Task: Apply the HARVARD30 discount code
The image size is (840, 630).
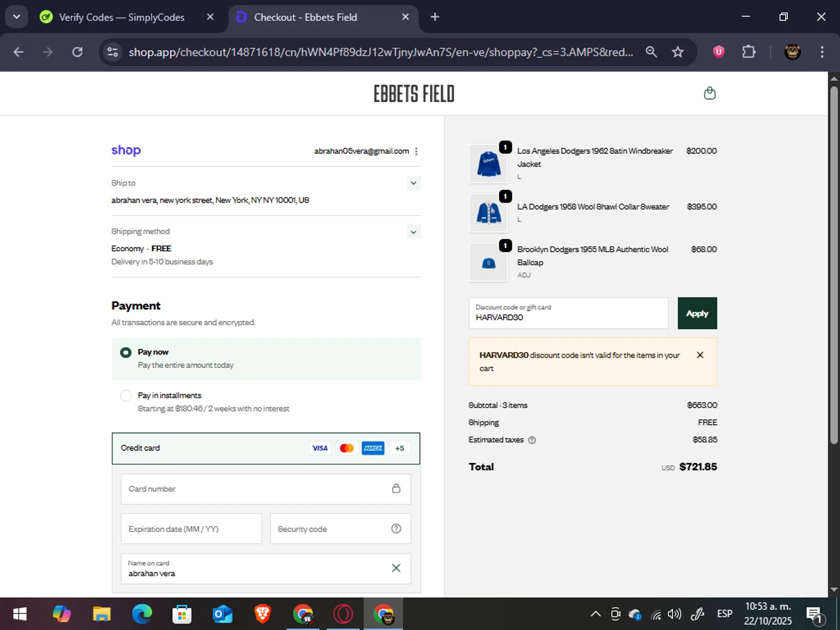Action: pos(697,313)
